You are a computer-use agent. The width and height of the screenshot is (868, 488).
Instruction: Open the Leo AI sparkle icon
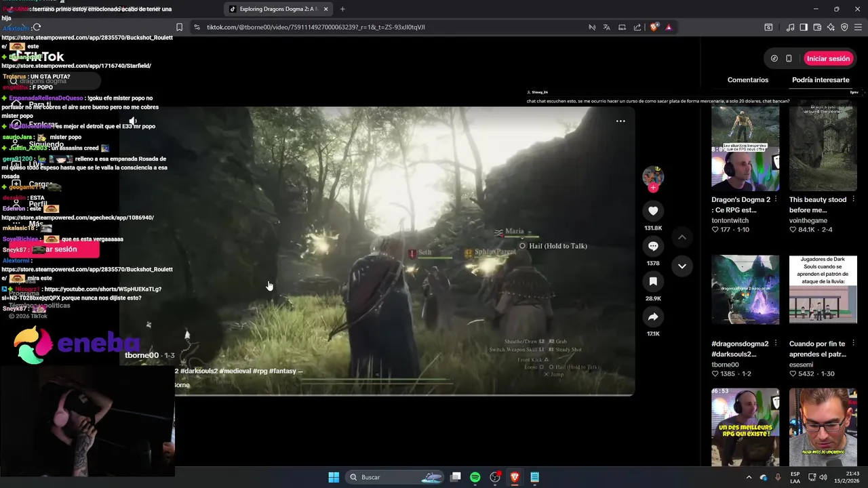coord(831,27)
